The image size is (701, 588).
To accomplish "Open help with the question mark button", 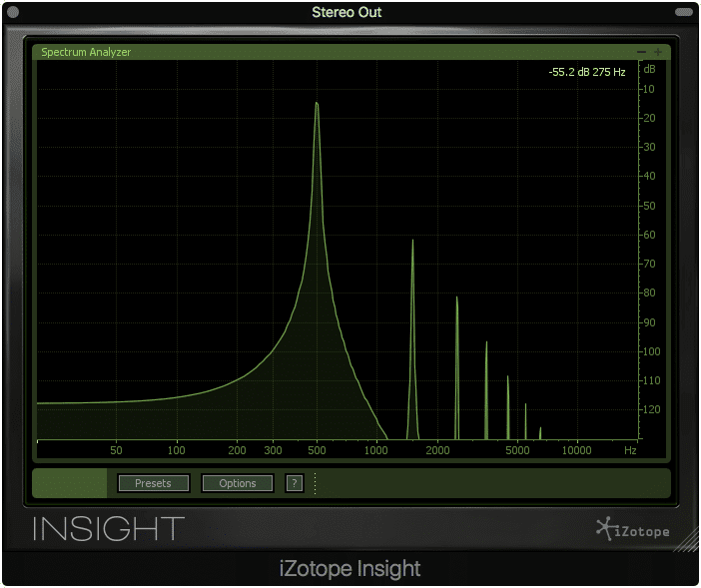I will pos(295,483).
